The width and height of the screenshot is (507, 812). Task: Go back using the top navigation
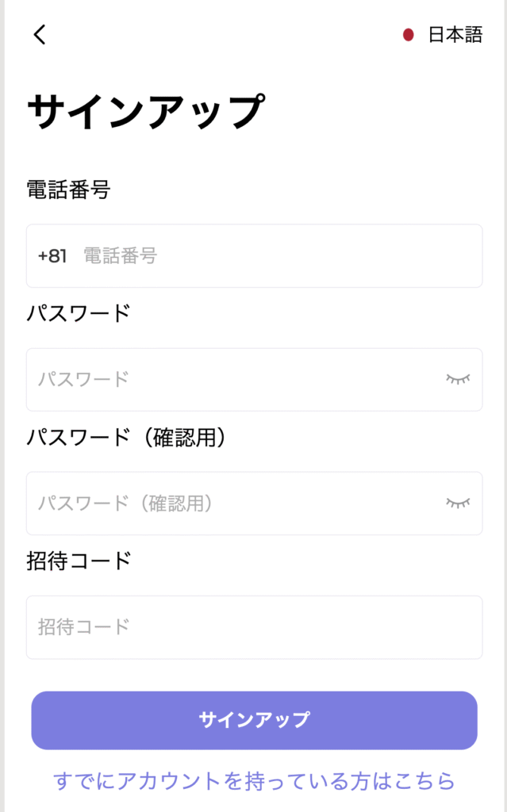coord(37,35)
